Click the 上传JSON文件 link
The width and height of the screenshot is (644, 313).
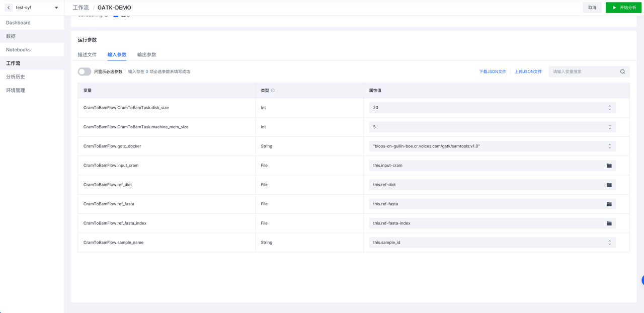[528, 72]
